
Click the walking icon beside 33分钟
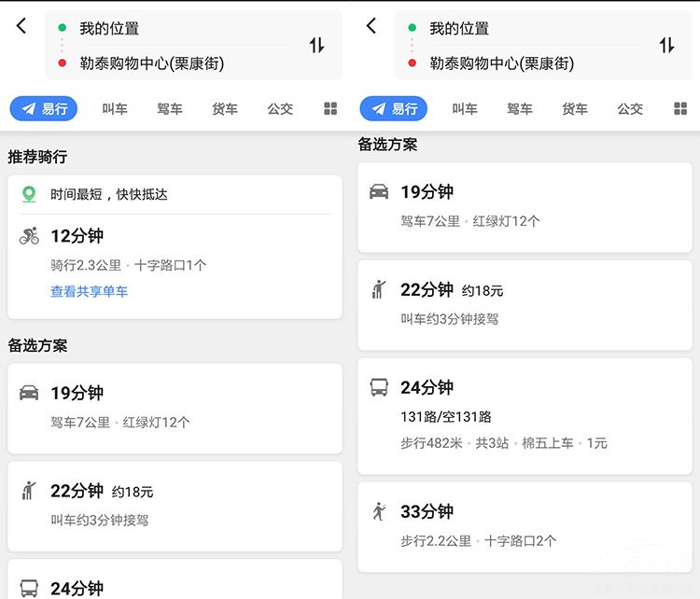point(379,511)
